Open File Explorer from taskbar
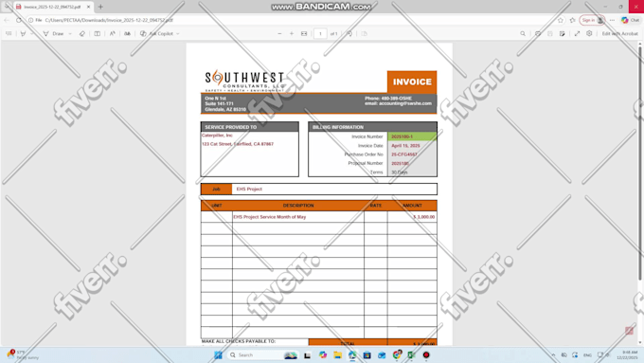This screenshot has width=644, height=363. pos(337,355)
